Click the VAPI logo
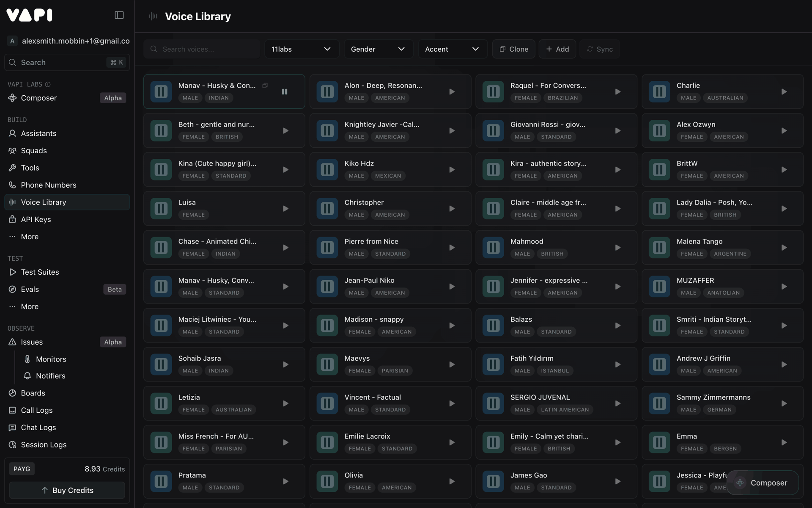Viewport: 812px width, 508px height. tap(30, 15)
